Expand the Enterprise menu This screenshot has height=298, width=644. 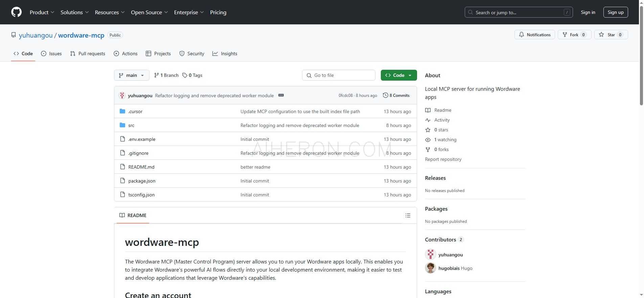189,12
